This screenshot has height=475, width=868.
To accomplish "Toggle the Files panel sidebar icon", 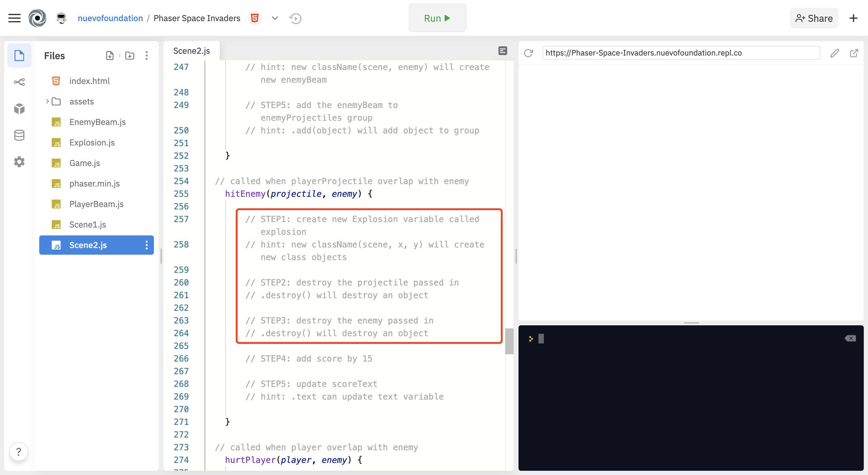I will (19, 56).
